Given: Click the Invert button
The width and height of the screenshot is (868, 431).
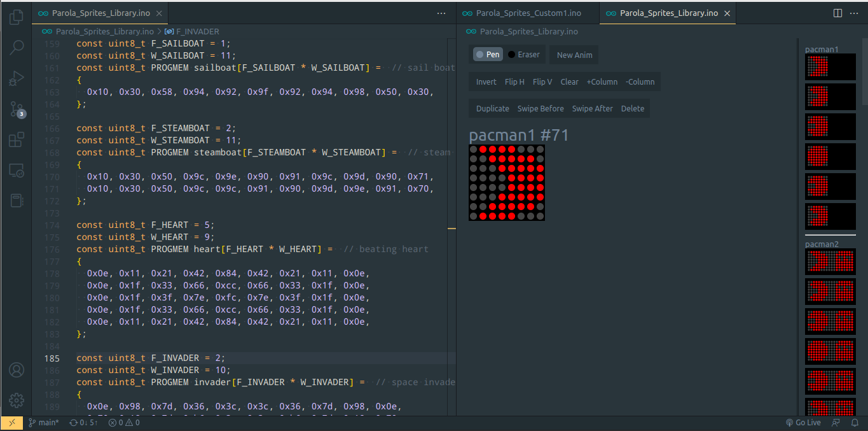Looking at the screenshot, I should (486, 81).
